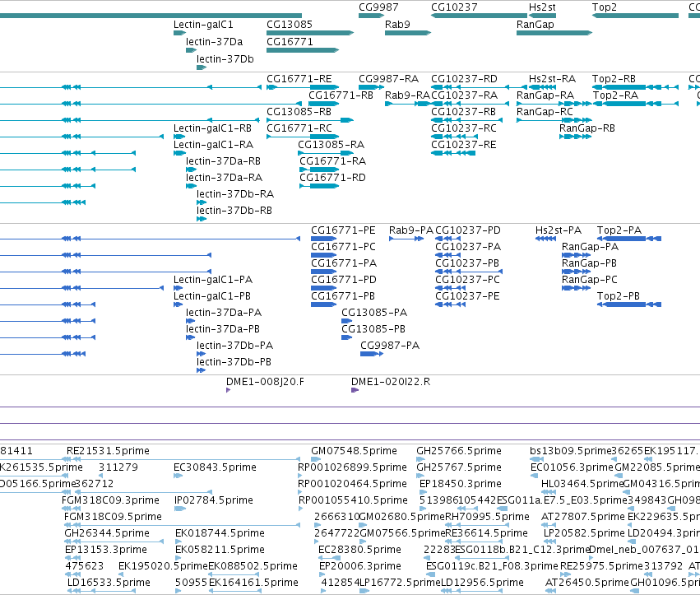Select the CG9987 gene label
Image resolution: width=700 pixels, height=595 pixels.
pyautogui.click(x=378, y=7)
